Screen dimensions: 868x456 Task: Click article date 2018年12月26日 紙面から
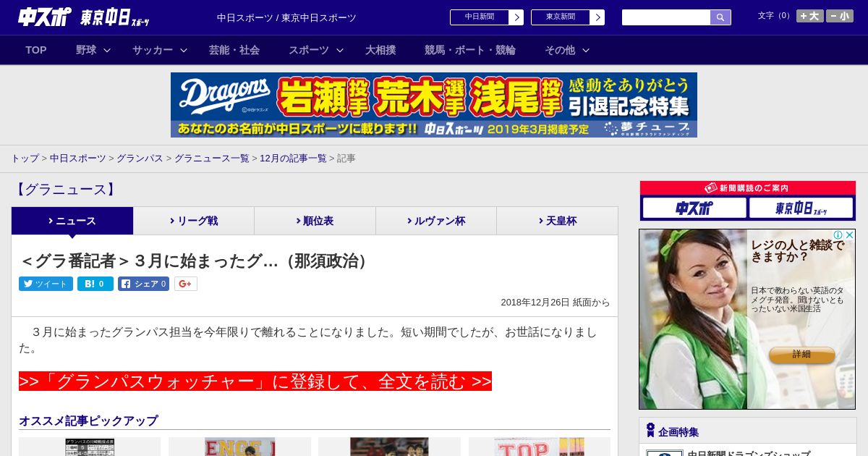click(x=556, y=303)
